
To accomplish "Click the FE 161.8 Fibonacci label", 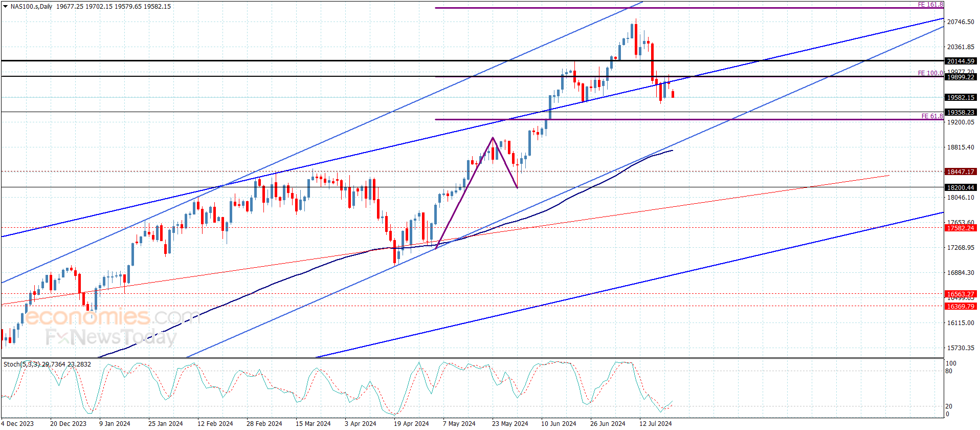I will [x=930, y=5].
